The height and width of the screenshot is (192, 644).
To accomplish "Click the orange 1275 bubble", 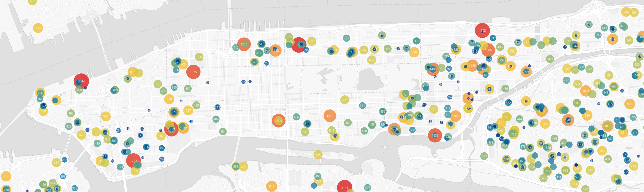I will click(x=330, y=116).
